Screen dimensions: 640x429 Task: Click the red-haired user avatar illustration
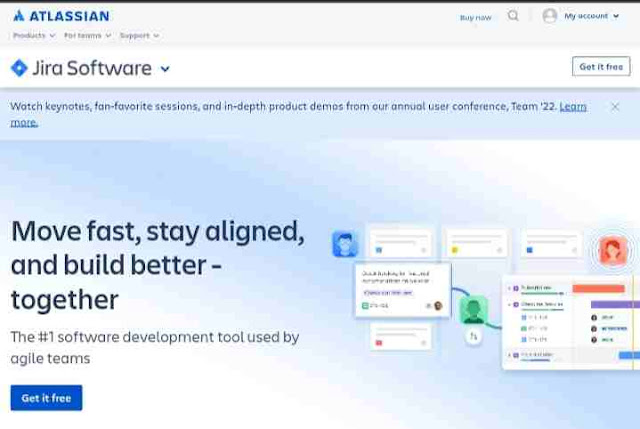(612, 251)
